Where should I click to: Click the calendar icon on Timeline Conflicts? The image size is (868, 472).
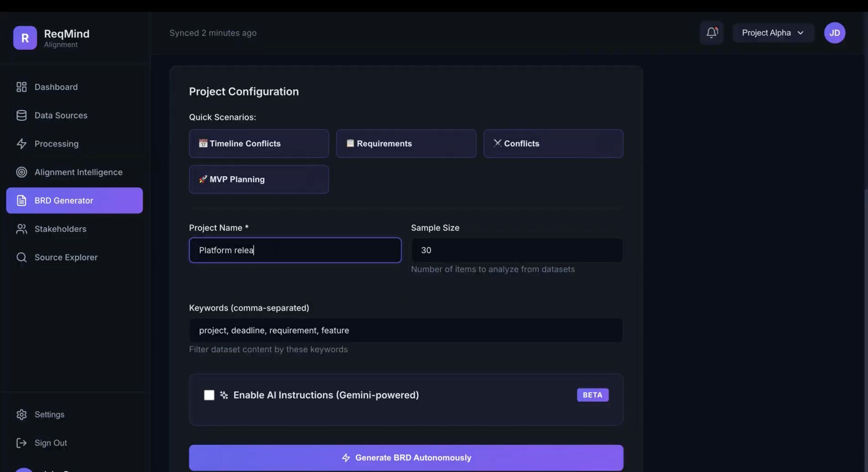click(203, 143)
